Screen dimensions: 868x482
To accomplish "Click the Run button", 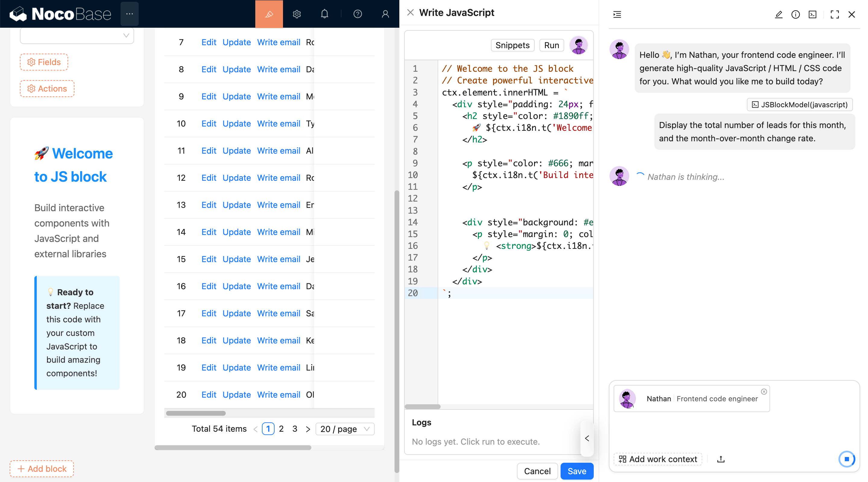I will tap(551, 45).
